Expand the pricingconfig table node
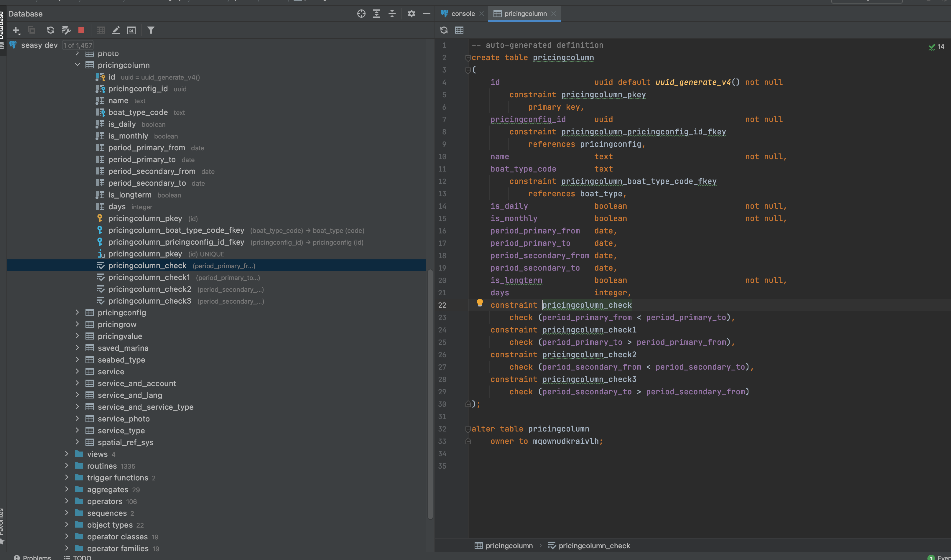This screenshot has width=951, height=560. coord(78,312)
